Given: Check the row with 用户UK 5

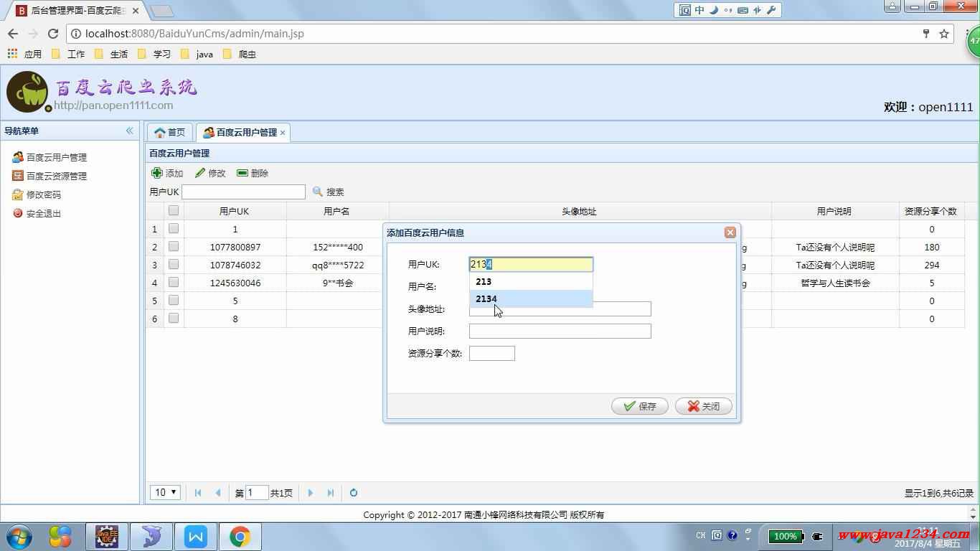Looking at the screenshot, I should tap(174, 301).
